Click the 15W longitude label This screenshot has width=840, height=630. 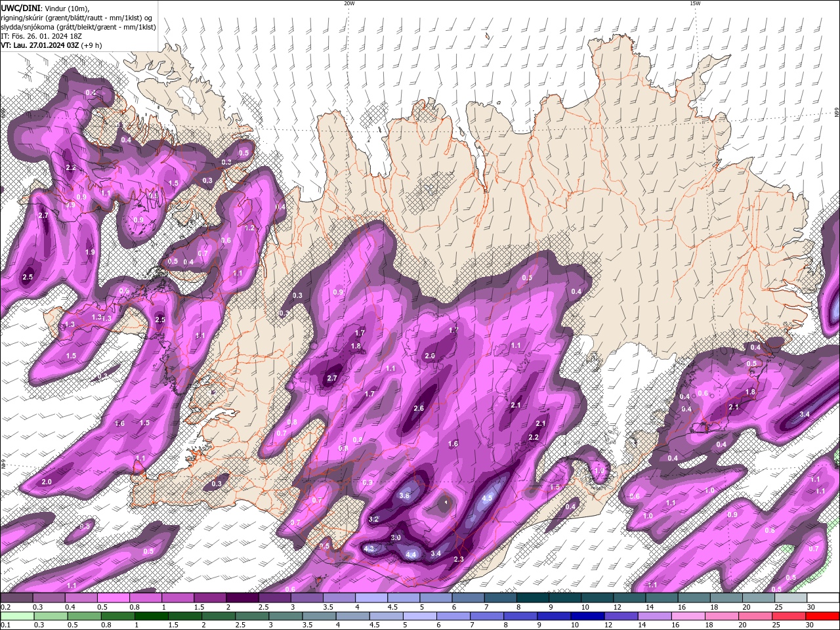(x=695, y=3)
